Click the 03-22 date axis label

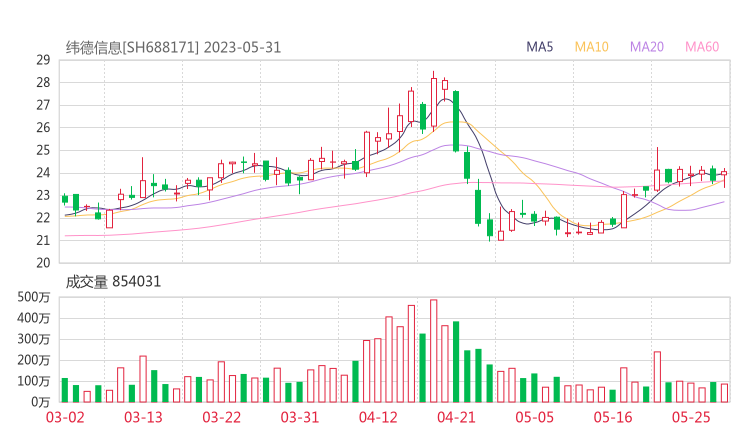(222, 417)
